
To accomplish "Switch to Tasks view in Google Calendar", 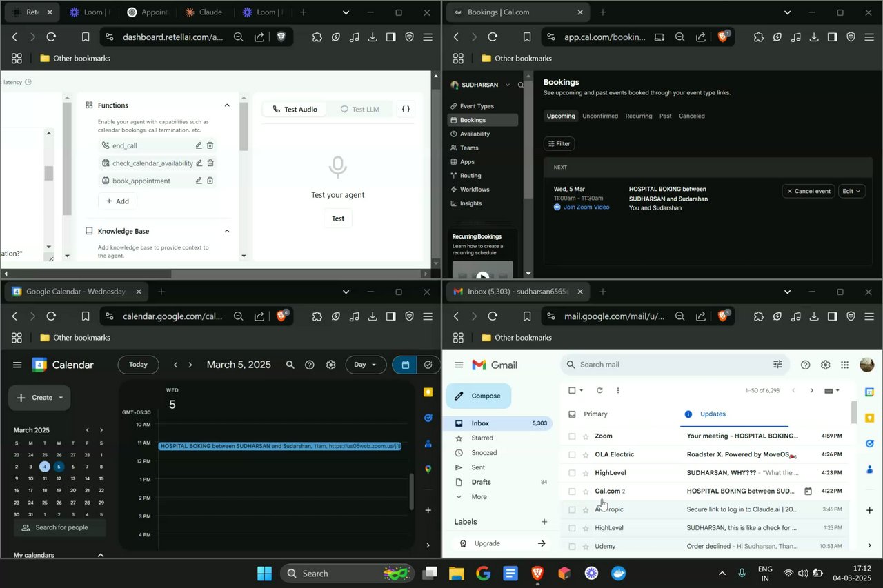I will pos(428,365).
